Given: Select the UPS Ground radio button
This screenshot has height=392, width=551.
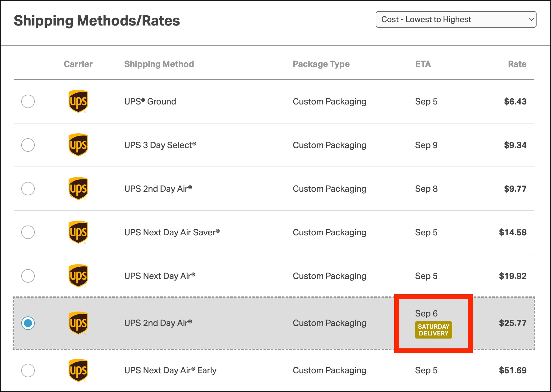Looking at the screenshot, I should pos(28,101).
